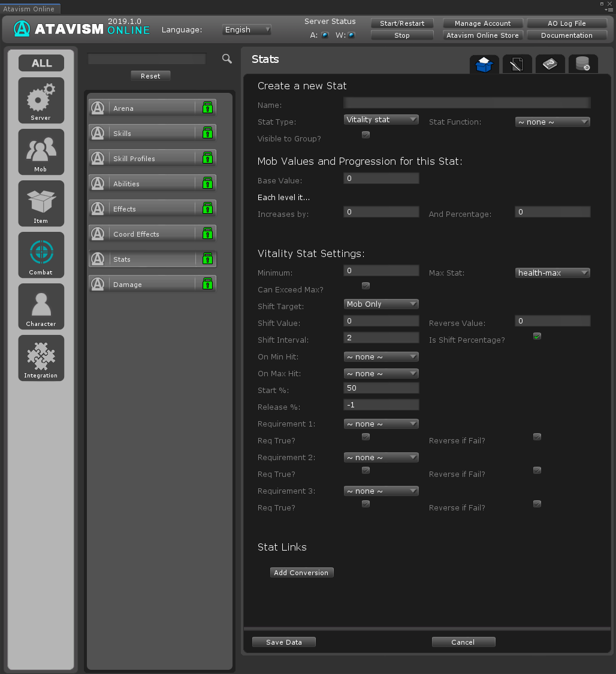Open the Item category icon
The width and height of the screenshot is (616, 674).
pos(41,203)
